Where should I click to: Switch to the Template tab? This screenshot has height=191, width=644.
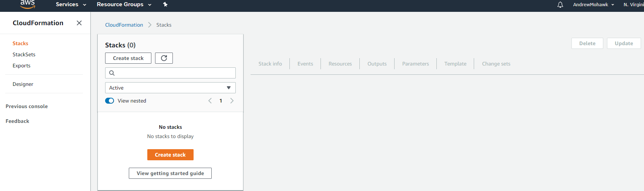pyautogui.click(x=456, y=64)
